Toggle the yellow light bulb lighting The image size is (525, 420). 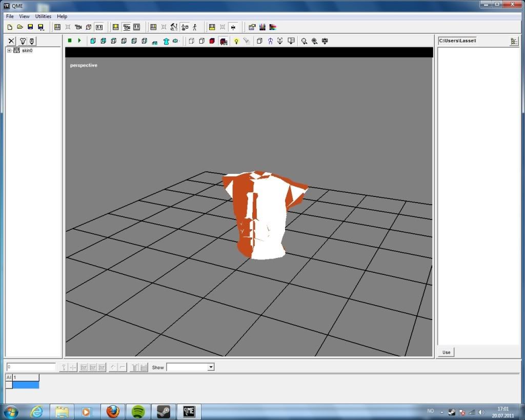[236, 41]
